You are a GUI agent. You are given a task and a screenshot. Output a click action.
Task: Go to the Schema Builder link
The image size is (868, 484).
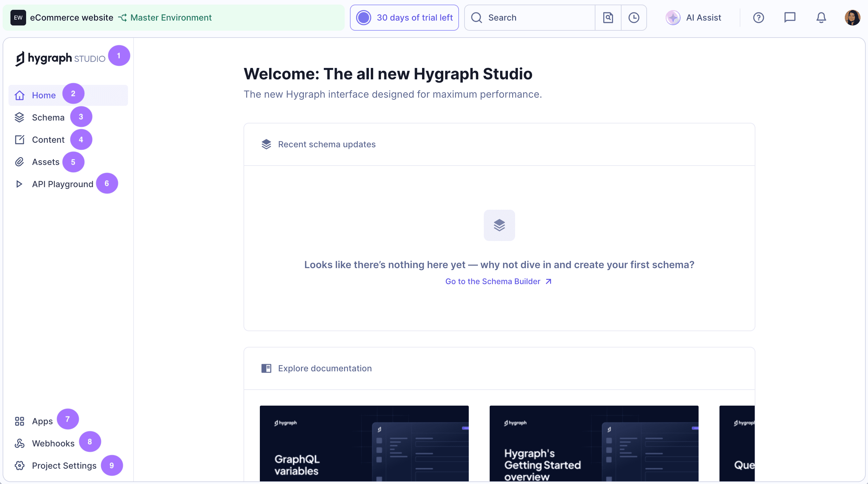pos(492,282)
